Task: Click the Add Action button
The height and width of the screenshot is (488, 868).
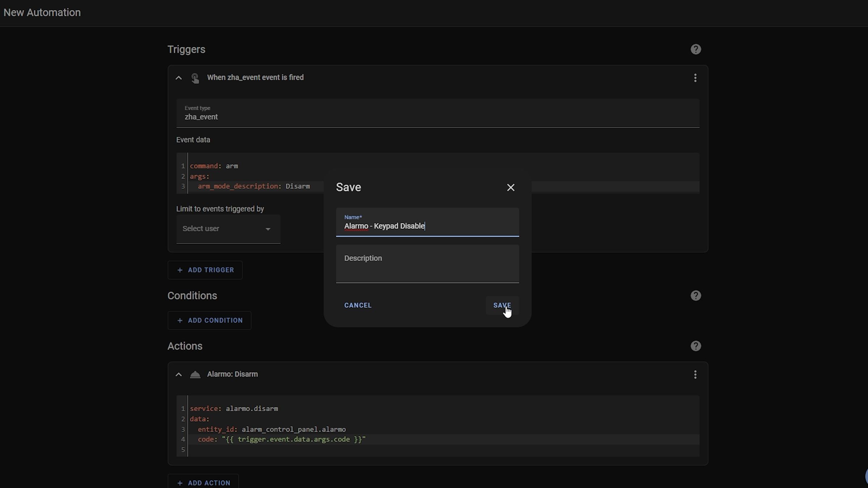Action: coord(203,483)
